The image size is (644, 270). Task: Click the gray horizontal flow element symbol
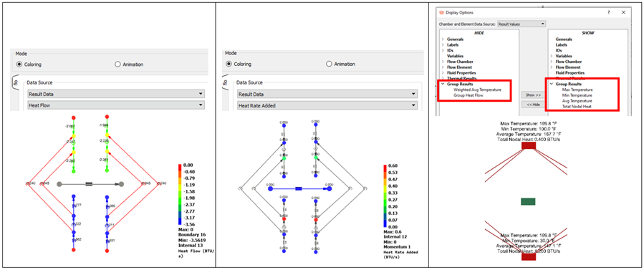pos(90,184)
